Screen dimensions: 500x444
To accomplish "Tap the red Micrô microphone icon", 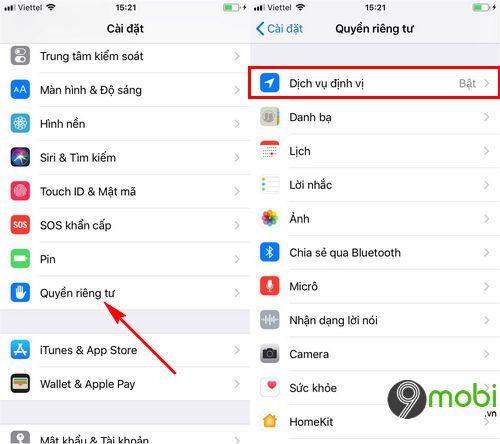I will [x=270, y=286].
